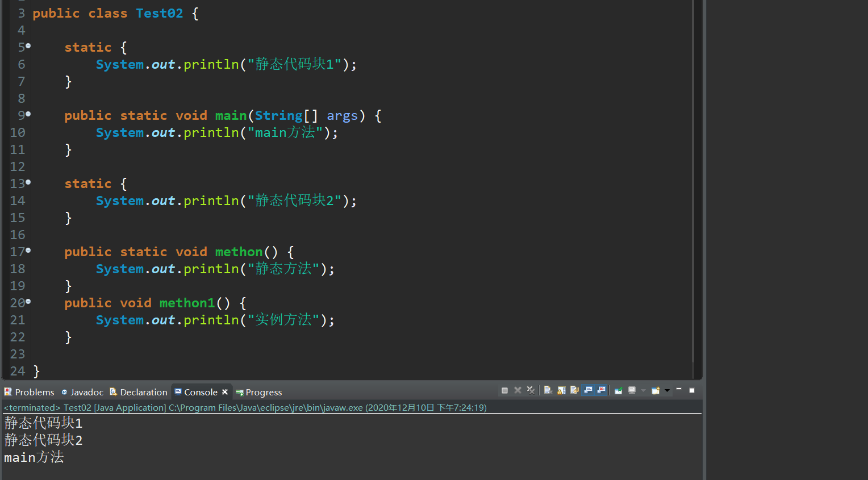Screen dimensions: 868x480
Task: Click Remove Launch icon in Console toolbar
Action: pos(518,390)
